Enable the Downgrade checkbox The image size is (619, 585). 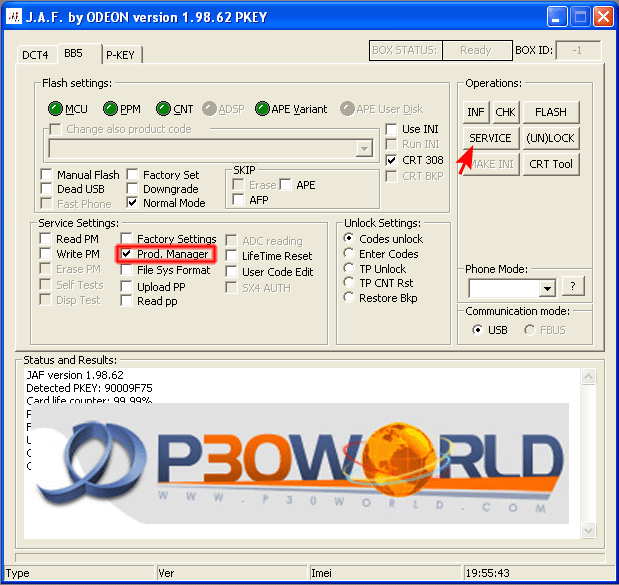tap(132, 189)
